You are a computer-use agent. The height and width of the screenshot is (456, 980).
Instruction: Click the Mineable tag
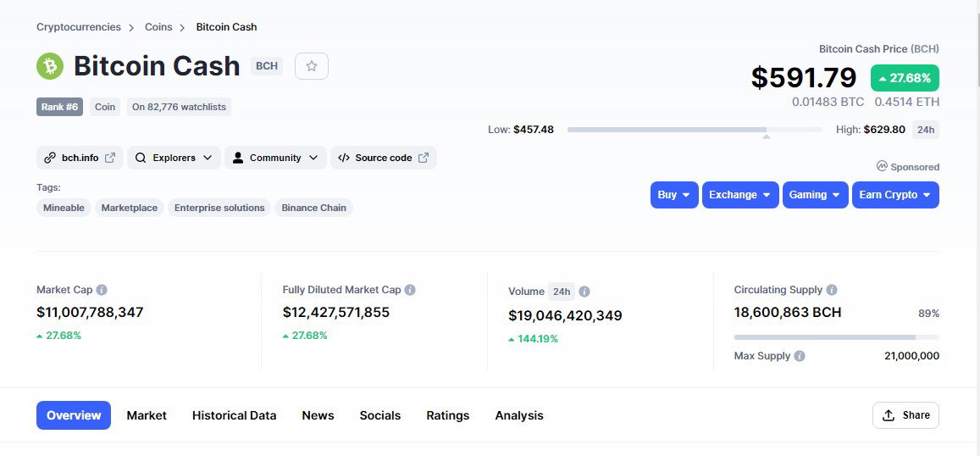coord(64,208)
